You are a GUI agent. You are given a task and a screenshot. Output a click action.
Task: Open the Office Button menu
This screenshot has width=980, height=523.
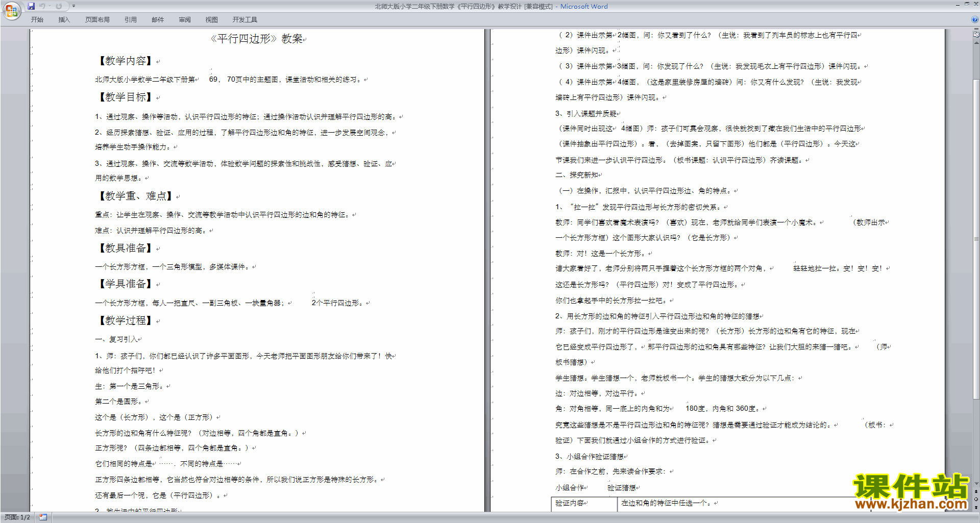11,10
